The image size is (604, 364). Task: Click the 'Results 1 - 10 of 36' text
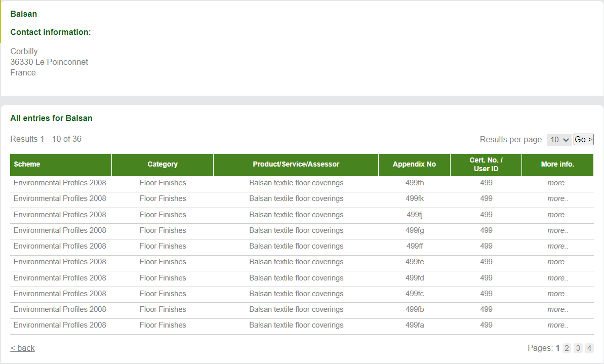point(46,139)
